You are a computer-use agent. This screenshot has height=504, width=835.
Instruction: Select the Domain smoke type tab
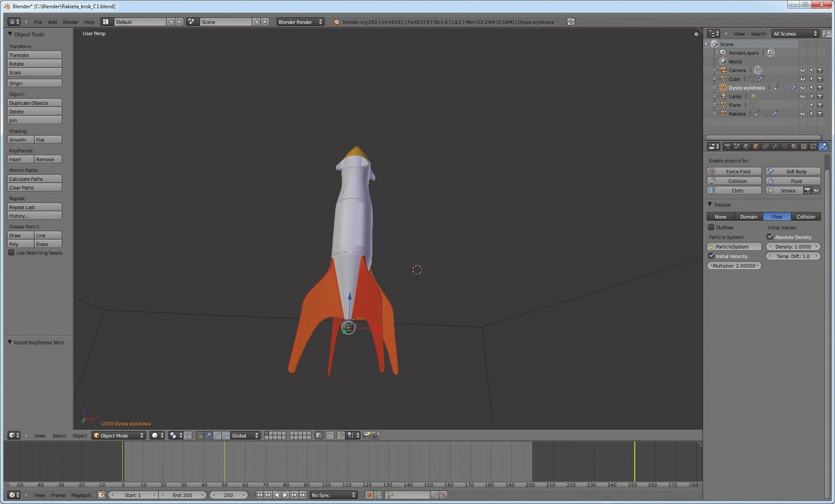[749, 216]
